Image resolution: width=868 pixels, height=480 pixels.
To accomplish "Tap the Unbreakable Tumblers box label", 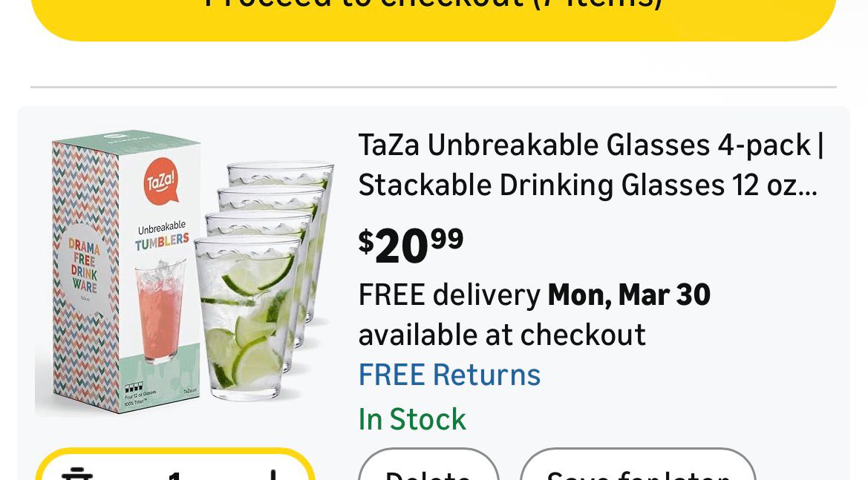I will pyautogui.click(x=162, y=235).
